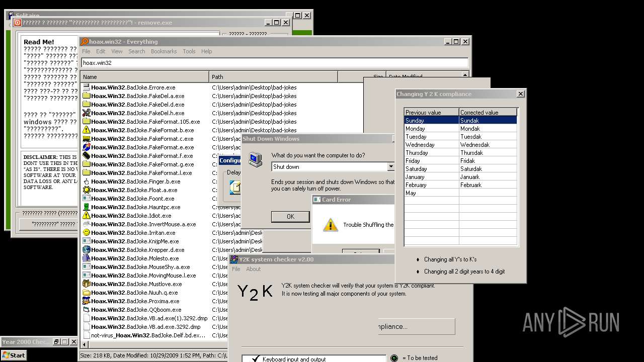The height and width of the screenshot is (362, 644).
Task: Open the Search menu in Everything
Action: click(136, 51)
